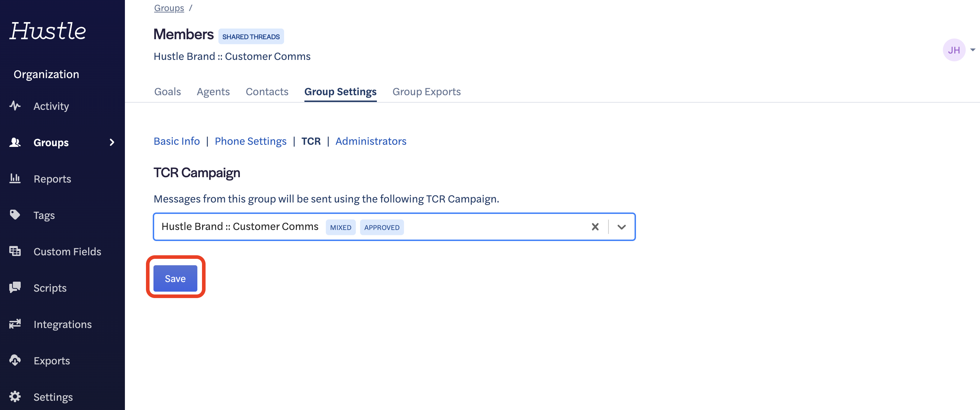Open Exports in the sidebar

click(52, 360)
